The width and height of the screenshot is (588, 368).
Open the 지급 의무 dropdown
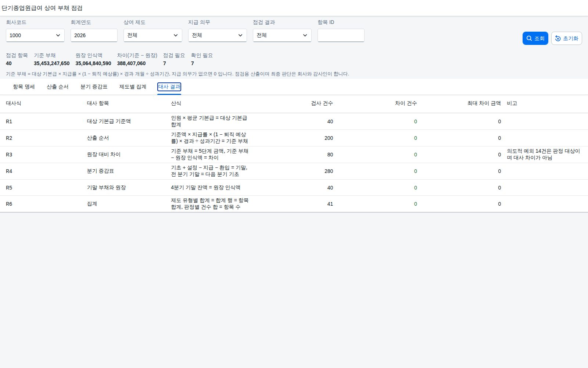click(x=218, y=35)
